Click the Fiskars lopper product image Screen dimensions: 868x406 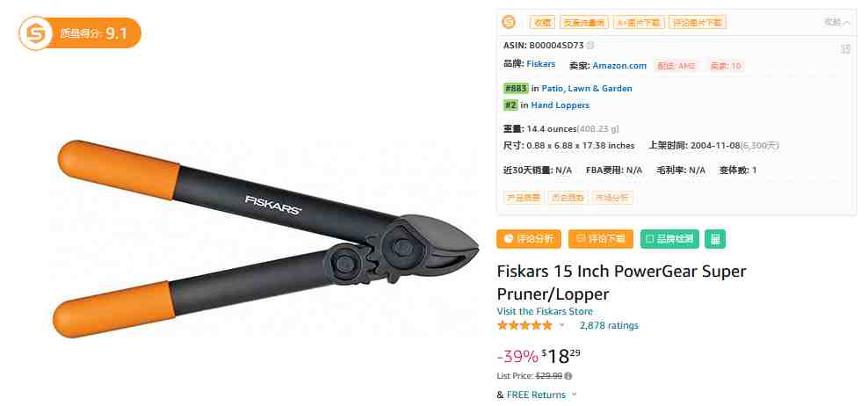tap(265, 238)
